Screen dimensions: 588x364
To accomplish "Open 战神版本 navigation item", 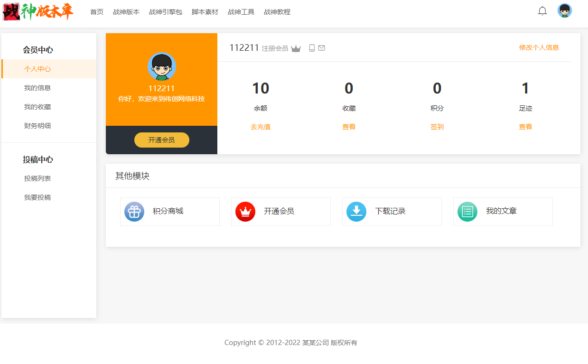I will tap(126, 12).
